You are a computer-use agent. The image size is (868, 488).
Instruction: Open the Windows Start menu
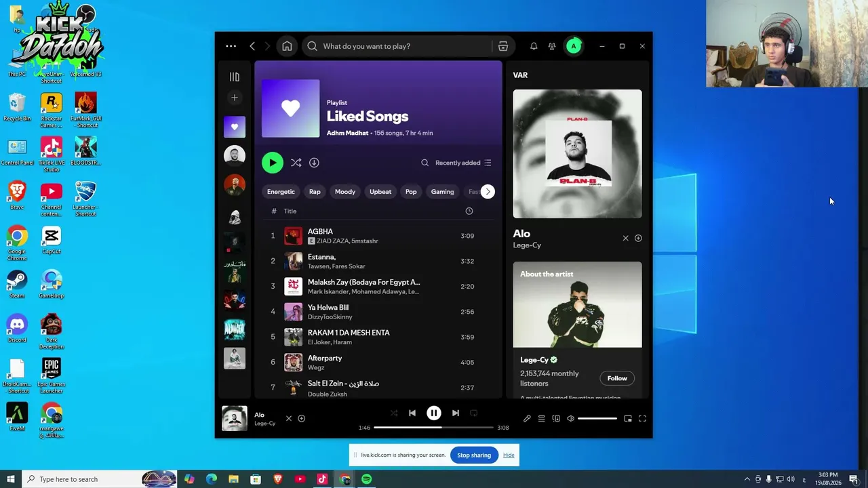coord(10,479)
